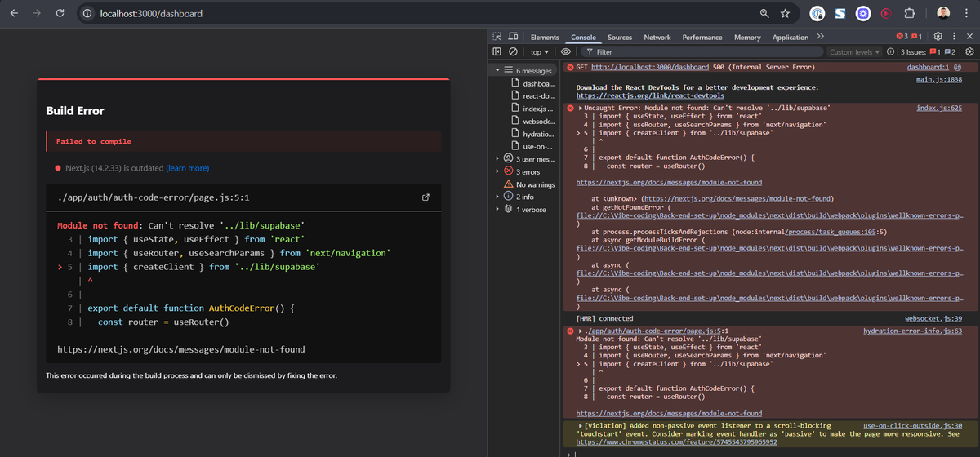Open the websocket.js:39 source link

pos(933,318)
